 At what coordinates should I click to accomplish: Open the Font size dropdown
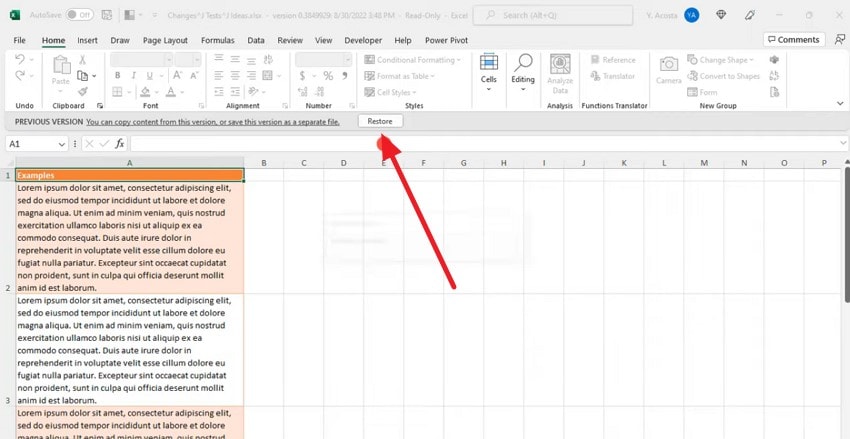click(196, 60)
